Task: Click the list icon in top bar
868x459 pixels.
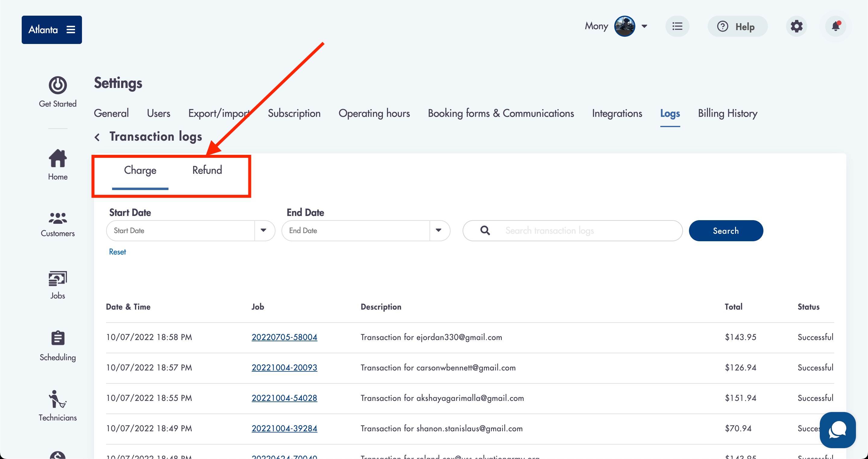Action: pyautogui.click(x=677, y=26)
